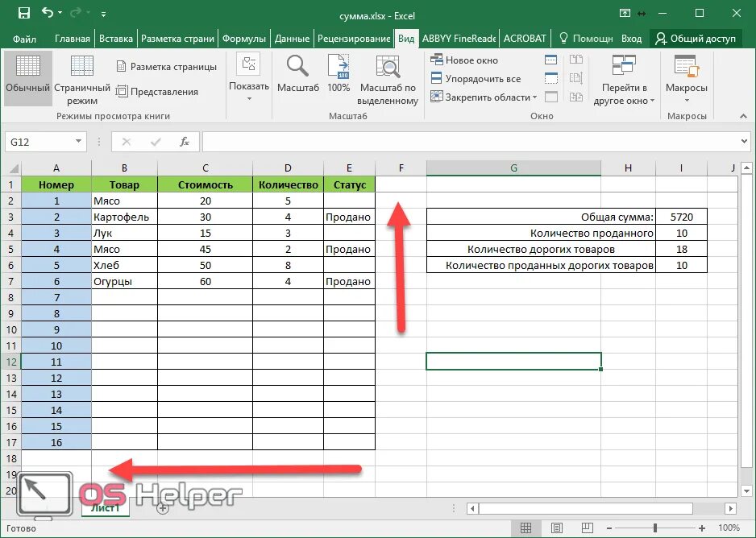This screenshot has height=538, width=756.
Task: Add a new sheet with plus icon
Action: coord(163,508)
